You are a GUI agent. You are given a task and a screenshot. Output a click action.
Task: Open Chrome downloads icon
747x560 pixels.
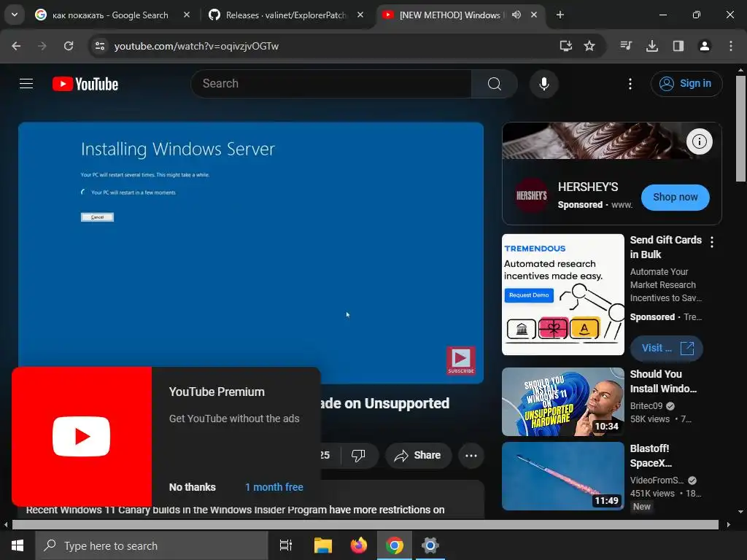652,46
